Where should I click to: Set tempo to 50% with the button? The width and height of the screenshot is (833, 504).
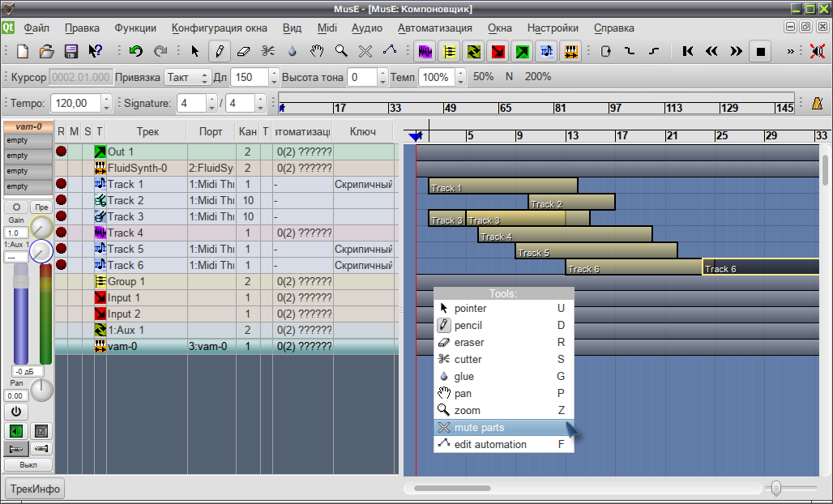[483, 77]
